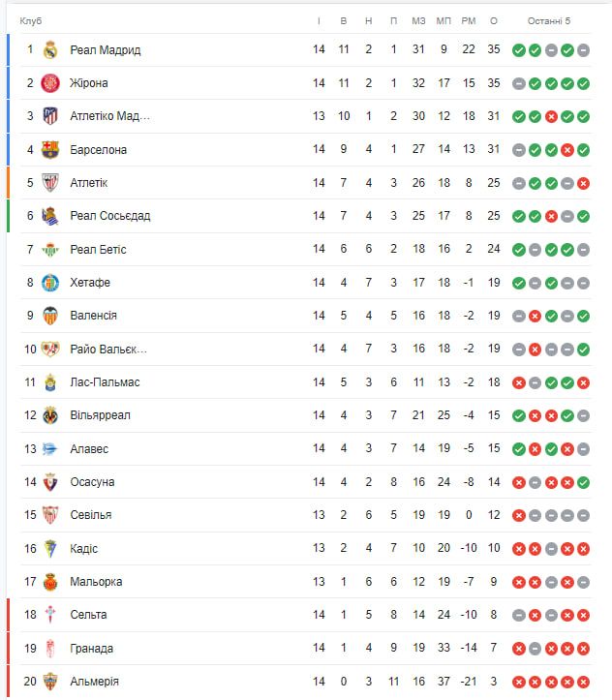Click Almería's first red loss indicator
Viewport: 612px width, 700px height.
(x=518, y=682)
